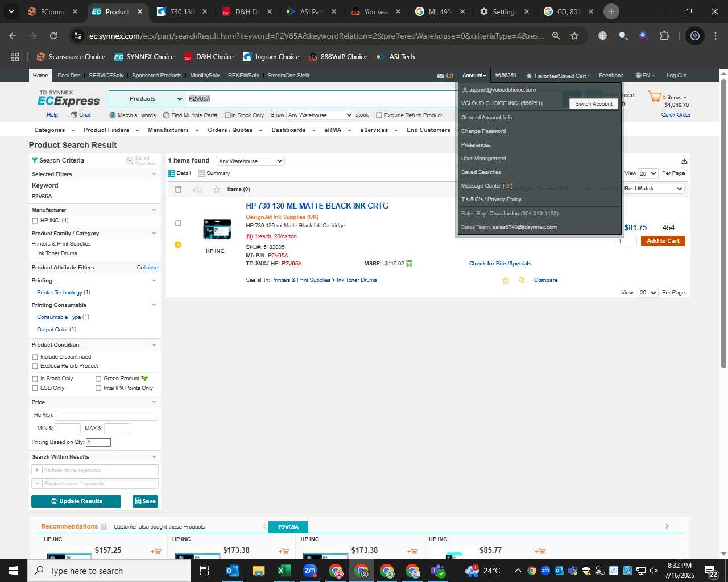Collapse Search Within Results section

(154, 457)
